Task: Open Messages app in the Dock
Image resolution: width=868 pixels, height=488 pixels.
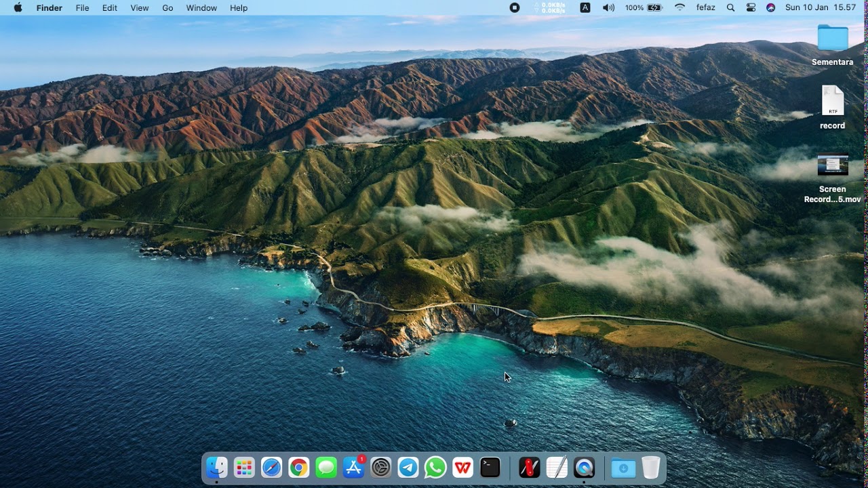Action: tap(326, 468)
